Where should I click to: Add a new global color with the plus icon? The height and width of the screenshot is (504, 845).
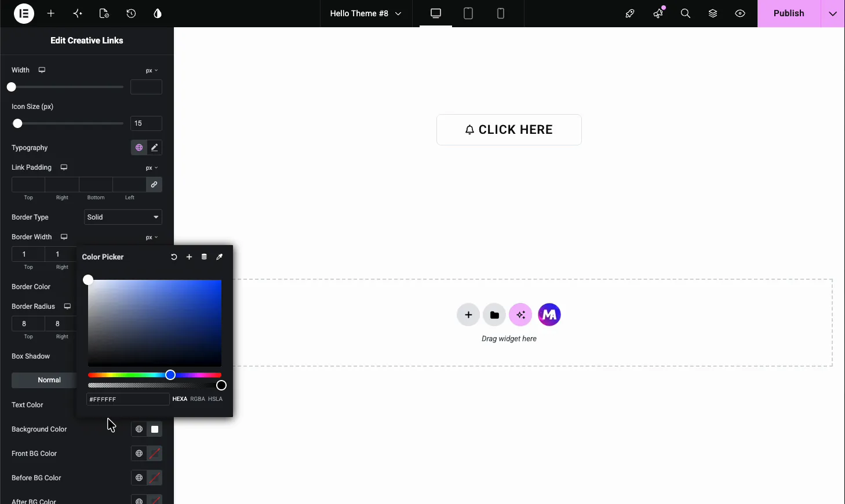tap(189, 257)
